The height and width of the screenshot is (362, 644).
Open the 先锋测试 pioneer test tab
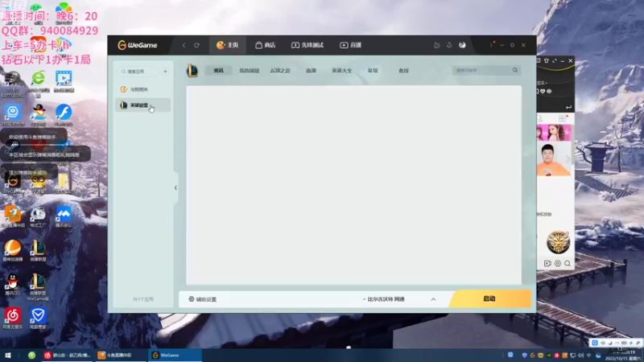308,45
